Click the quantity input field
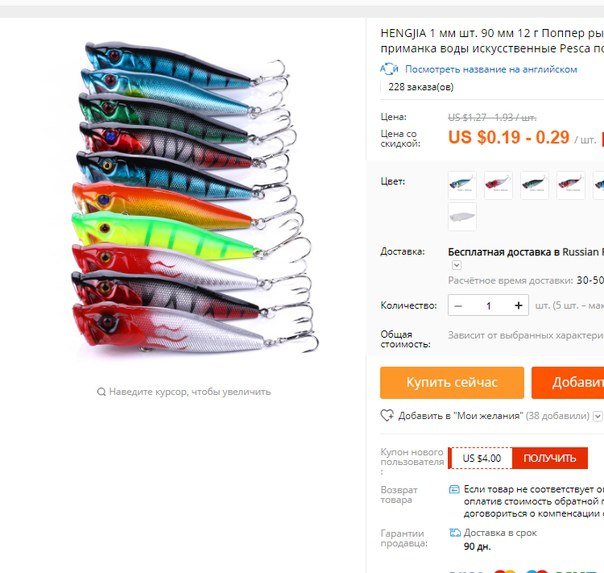 click(x=488, y=306)
